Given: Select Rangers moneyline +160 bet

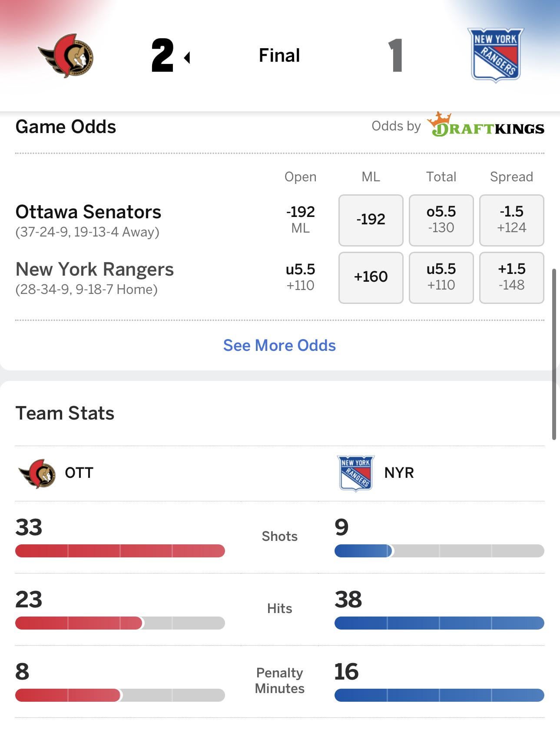Looking at the screenshot, I should click(371, 277).
